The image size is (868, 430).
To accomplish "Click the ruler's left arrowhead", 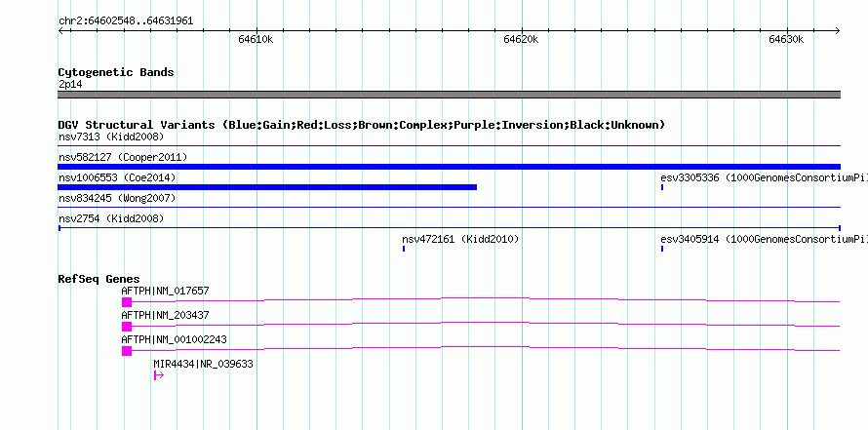I will (61, 30).
